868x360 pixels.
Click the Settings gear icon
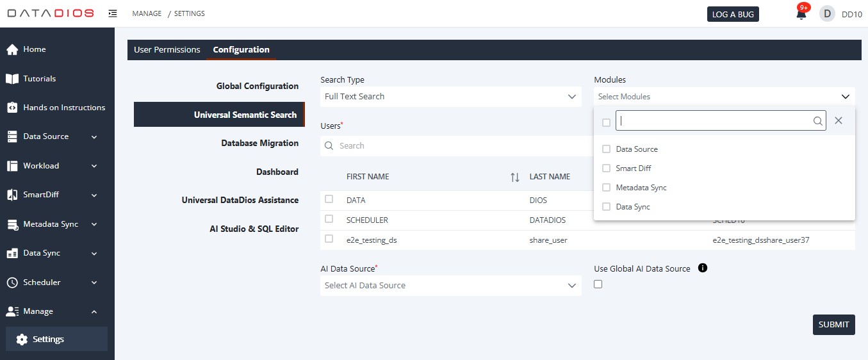pos(22,340)
